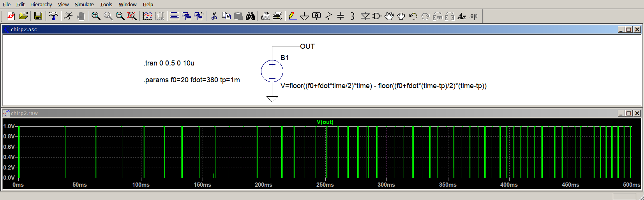Click the V(out) trace label

[325, 122]
